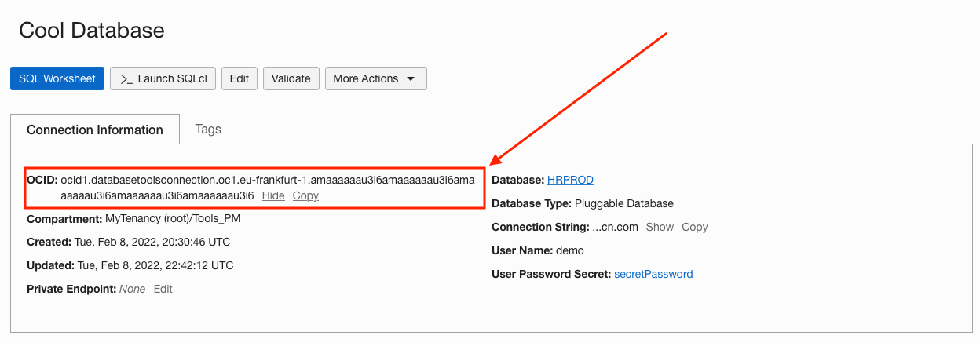Edit the Private Endpoint setting
This screenshot has height=343, width=980.
coord(163,289)
